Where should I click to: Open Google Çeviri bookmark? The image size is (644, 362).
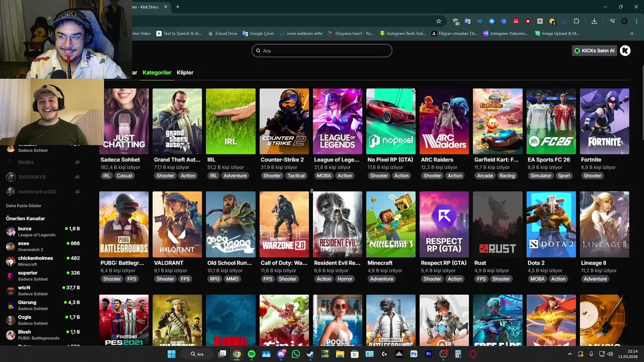pos(258,34)
